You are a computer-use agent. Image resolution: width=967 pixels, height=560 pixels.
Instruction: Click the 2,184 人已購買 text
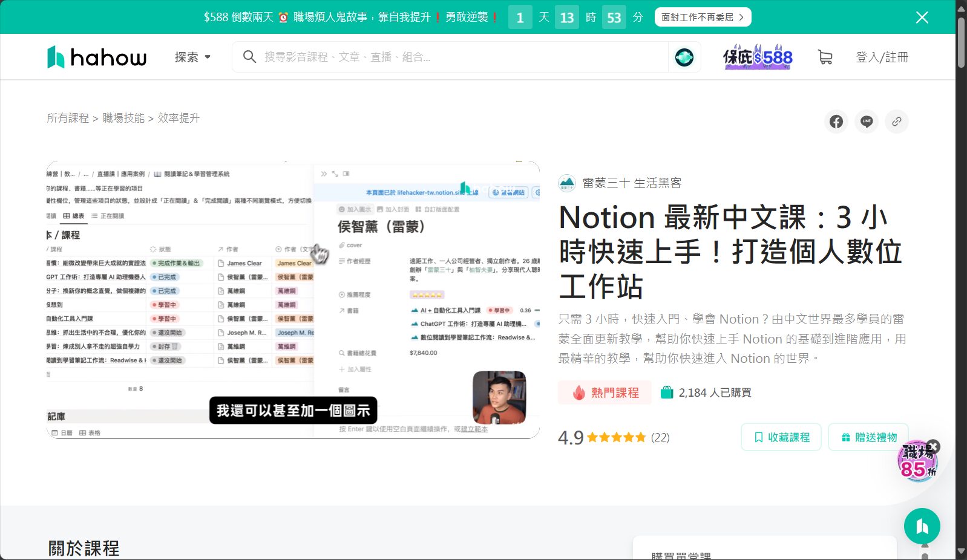[715, 392]
